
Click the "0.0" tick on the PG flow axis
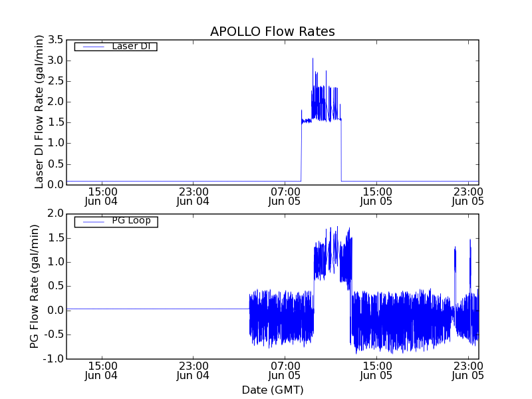click(55, 311)
